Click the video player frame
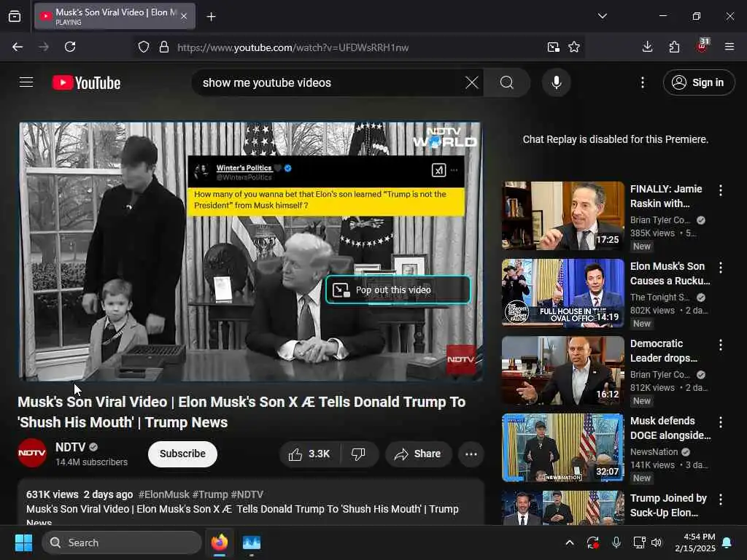The height and width of the screenshot is (560, 747). (251, 252)
